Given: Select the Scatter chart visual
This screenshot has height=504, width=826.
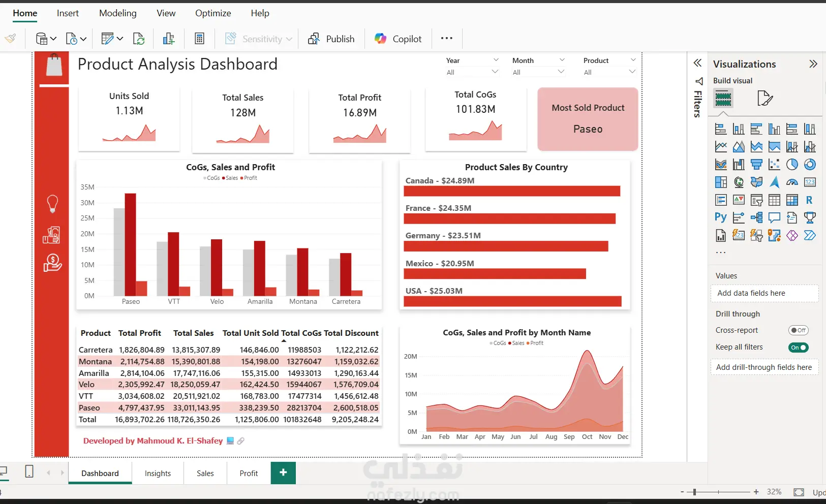Looking at the screenshot, I should pos(774,165).
